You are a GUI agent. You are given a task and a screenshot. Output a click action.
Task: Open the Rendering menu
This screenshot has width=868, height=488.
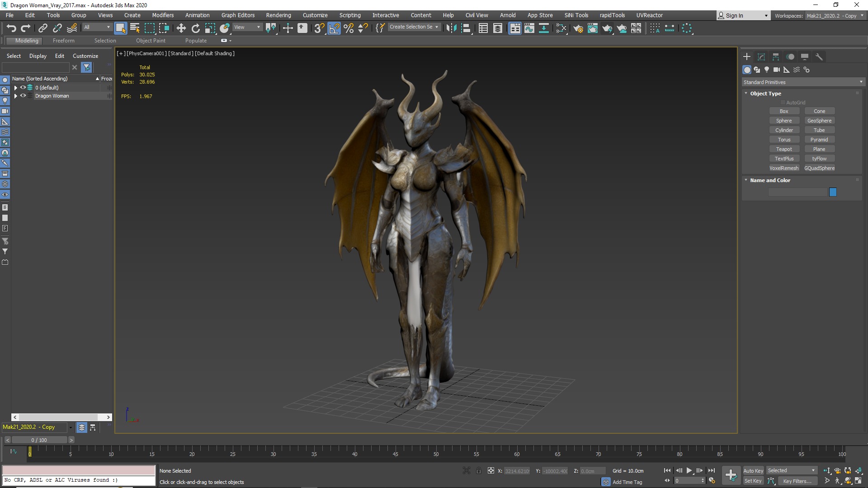pyautogui.click(x=278, y=15)
